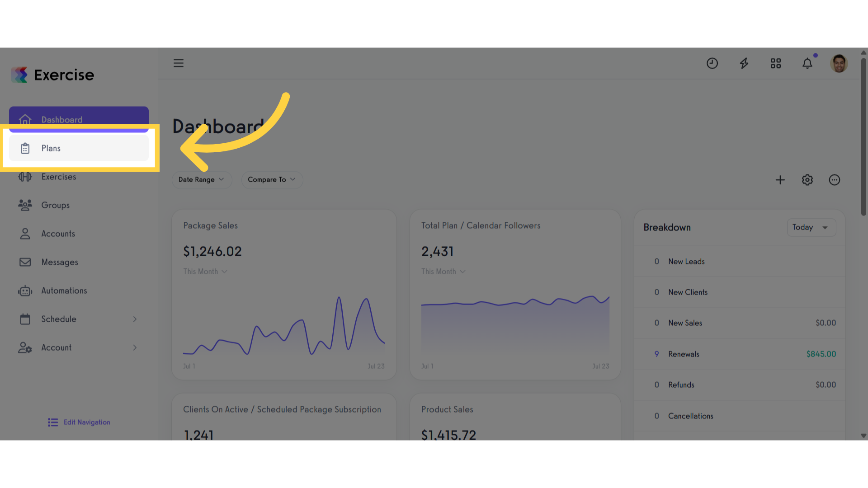Click Total Plan / Calendar Followers title
Screen dimensions: 868x488
[x=481, y=225]
